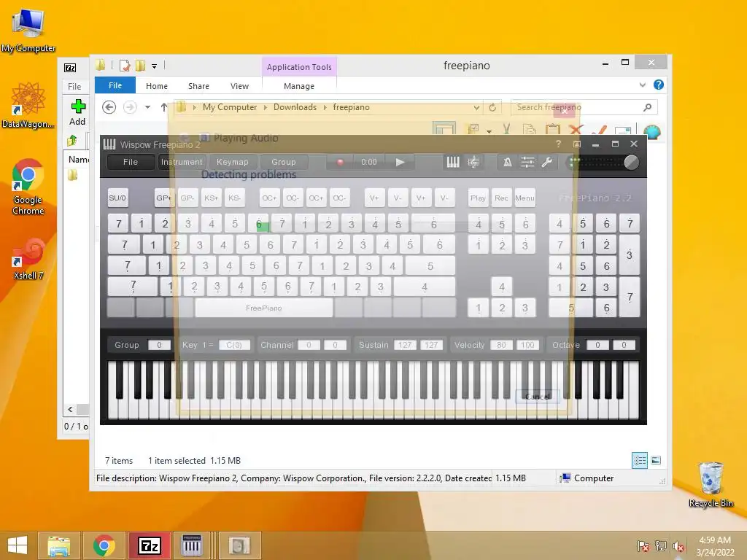Switch to the music score view
Image resolution: width=747 pixels, height=560 pixels.
tap(473, 163)
